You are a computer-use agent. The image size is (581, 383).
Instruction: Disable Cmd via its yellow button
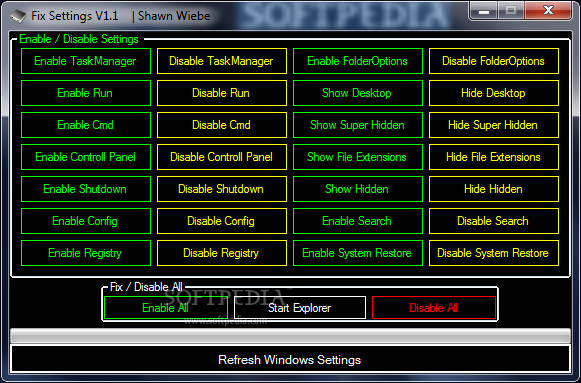[222, 125]
